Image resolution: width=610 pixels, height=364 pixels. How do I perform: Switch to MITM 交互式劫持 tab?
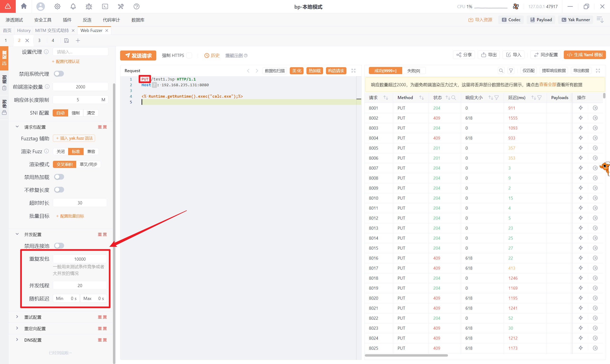point(52,30)
